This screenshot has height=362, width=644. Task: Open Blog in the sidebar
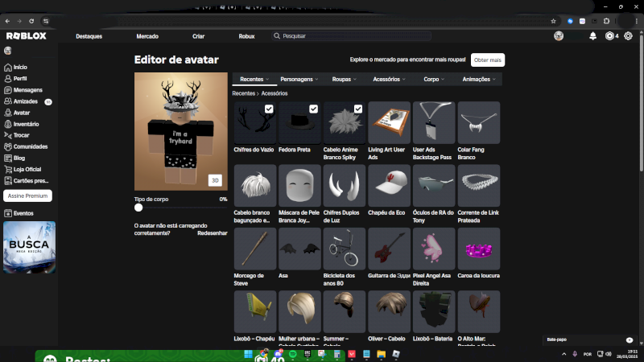click(14, 158)
